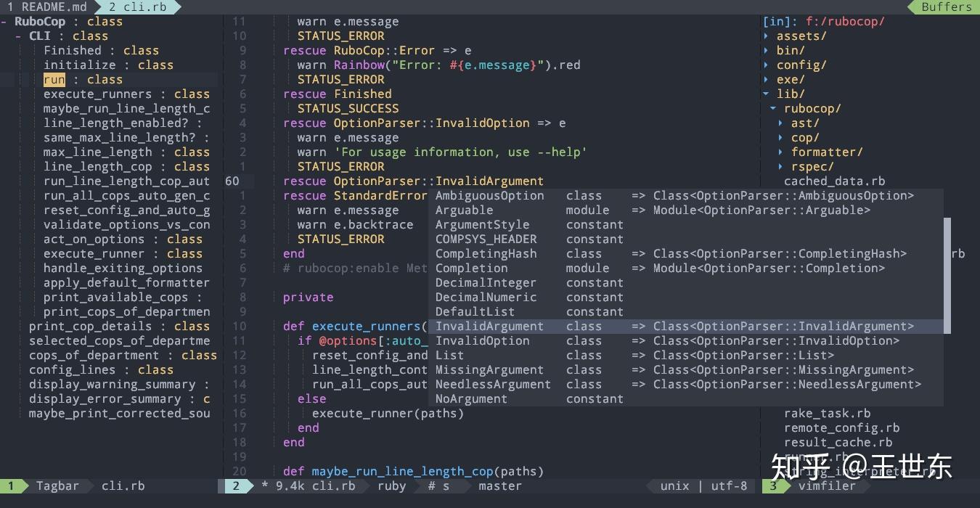Choose MissingArgument from completion popup
Screen dimensions: 980x508
[x=686, y=370]
